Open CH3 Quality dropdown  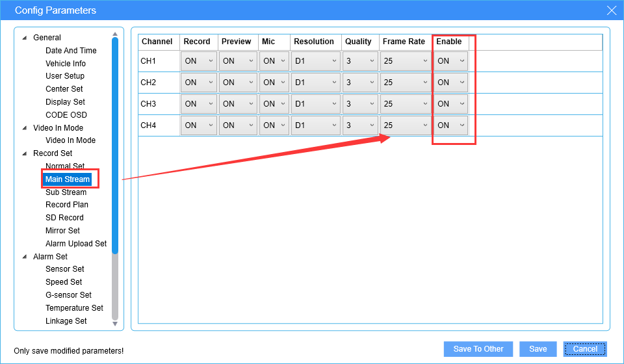tap(359, 104)
